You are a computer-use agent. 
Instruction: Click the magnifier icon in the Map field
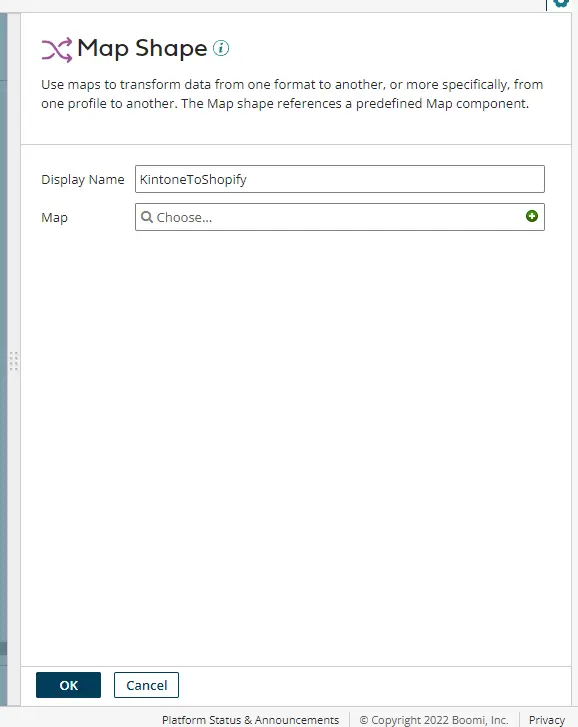click(146, 217)
